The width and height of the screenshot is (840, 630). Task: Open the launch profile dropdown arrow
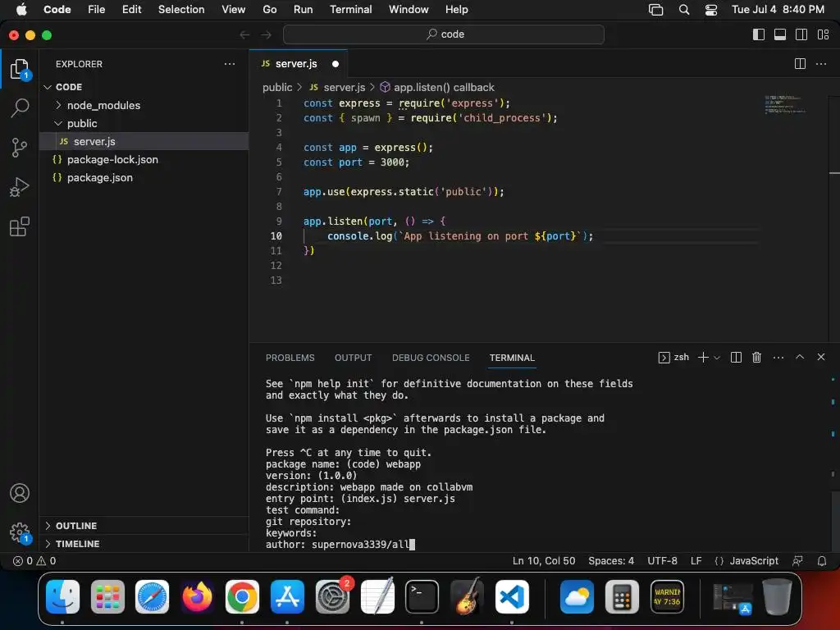[717, 358]
